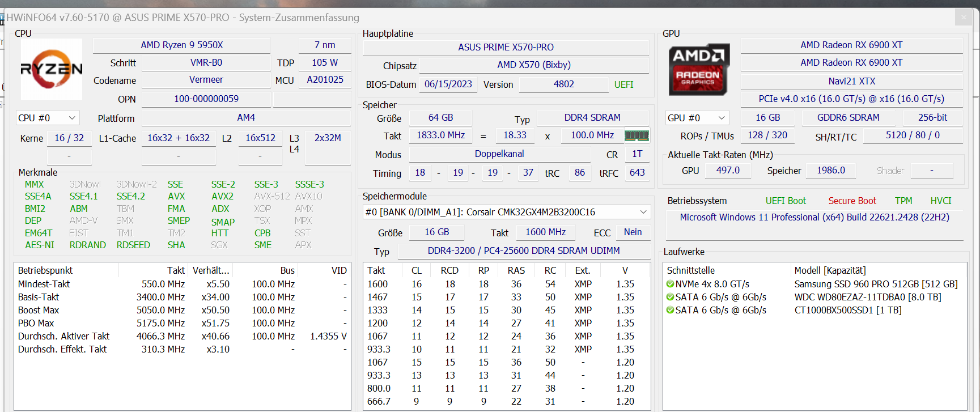Click the tRFC value 643
Screen dimensions: 980x412
click(x=637, y=173)
